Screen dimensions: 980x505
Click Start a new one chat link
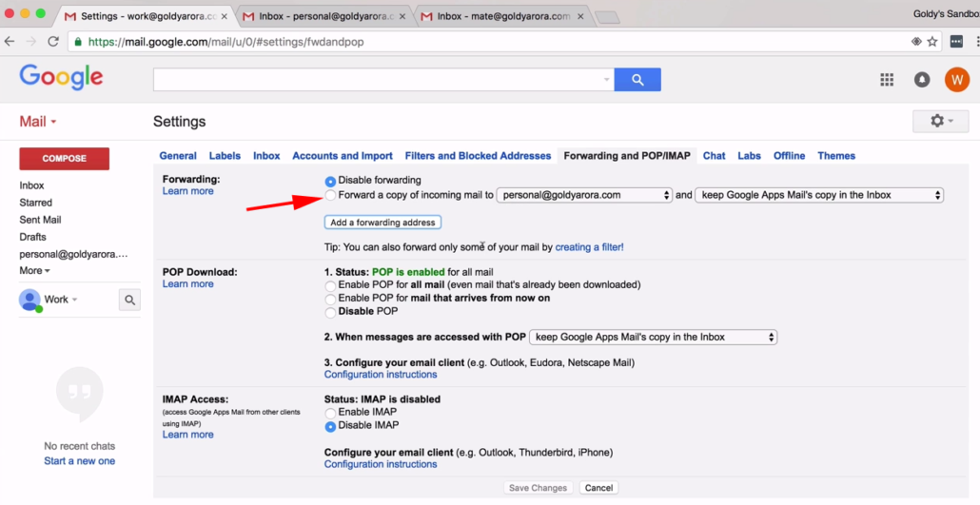click(x=79, y=460)
